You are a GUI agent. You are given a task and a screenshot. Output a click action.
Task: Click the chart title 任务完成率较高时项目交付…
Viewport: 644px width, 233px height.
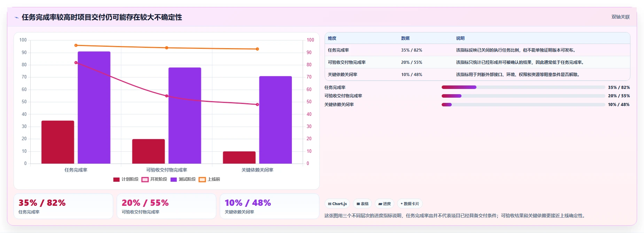click(x=102, y=17)
